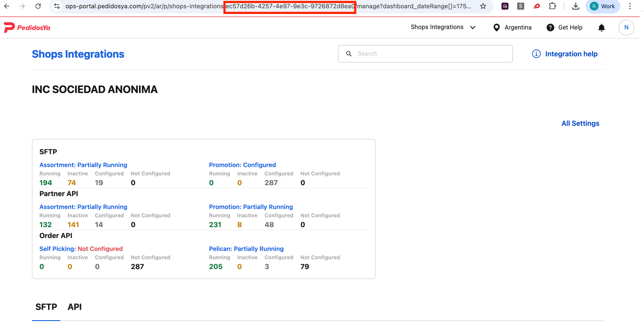Click the site information icon in address bar
This screenshot has height=328, width=644.
coord(57,6)
